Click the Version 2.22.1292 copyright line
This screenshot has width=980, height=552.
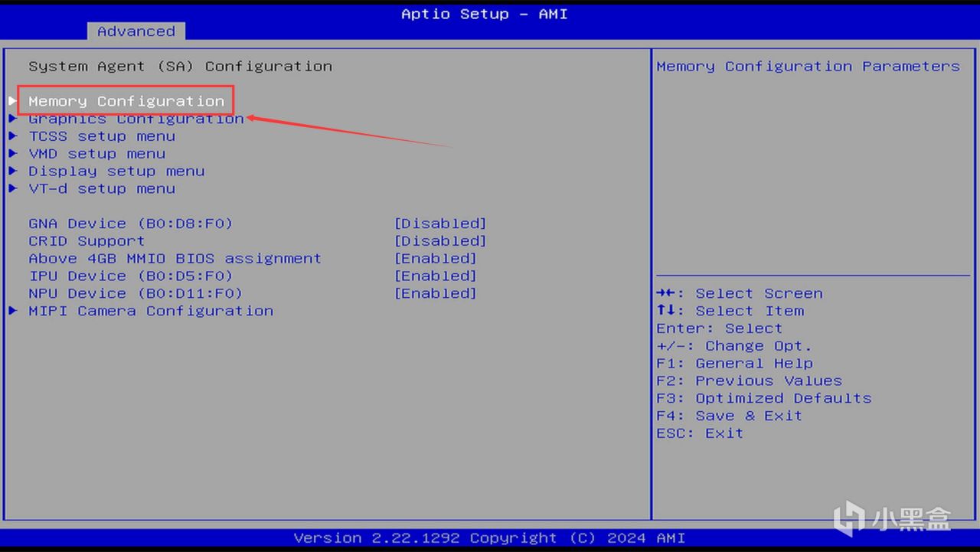click(490, 538)
